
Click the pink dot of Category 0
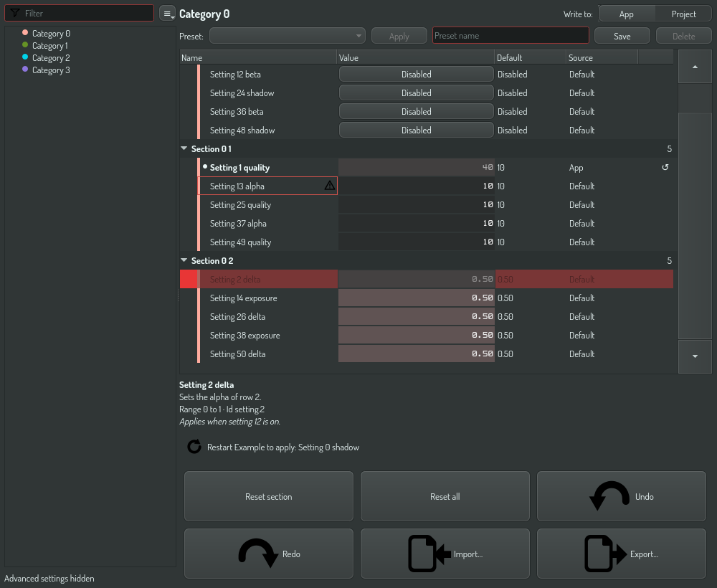(x=25, y=32)
